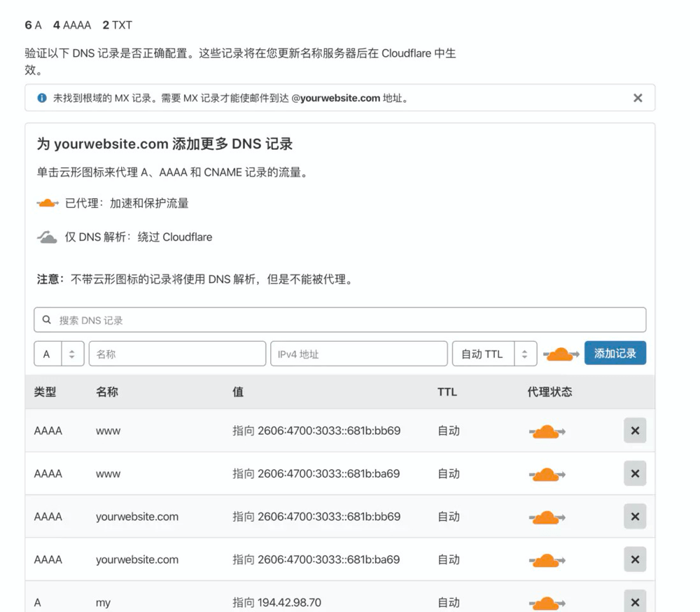Click the 自动 TTL cell of the yourwebsite.com ba69 row
Viewport: 700px width, 612px height.
[x=449, y=559]
